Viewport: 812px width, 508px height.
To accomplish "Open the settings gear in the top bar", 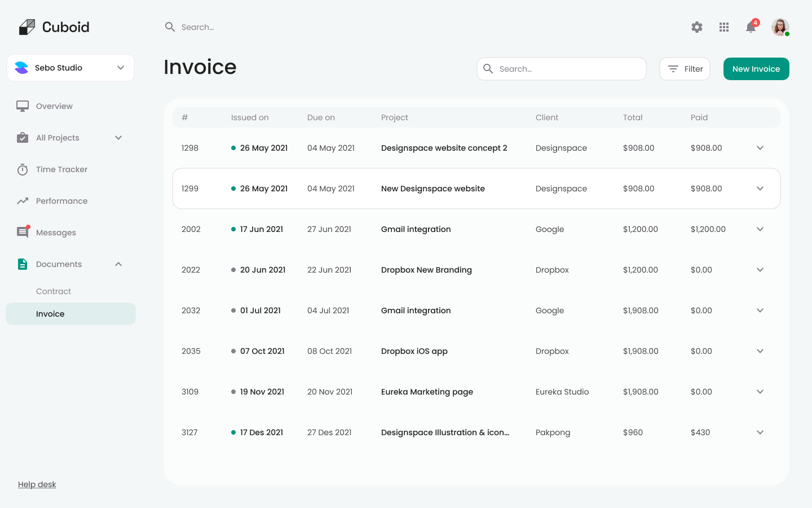I will point(697,27).
